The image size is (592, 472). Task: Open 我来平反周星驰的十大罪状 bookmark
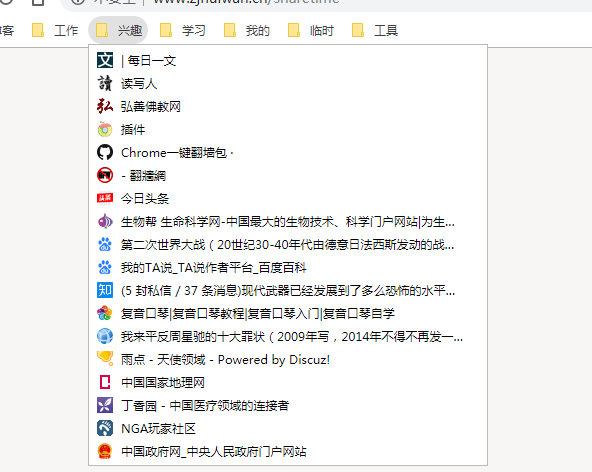[288, 336]
